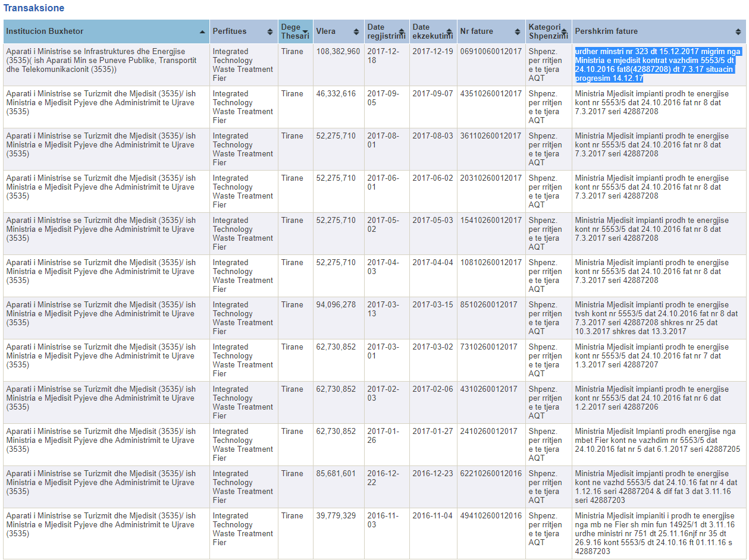Click the Kategori Shpenzimi sort arrows
The image size is (749, 560).
(x=564, y=32)
